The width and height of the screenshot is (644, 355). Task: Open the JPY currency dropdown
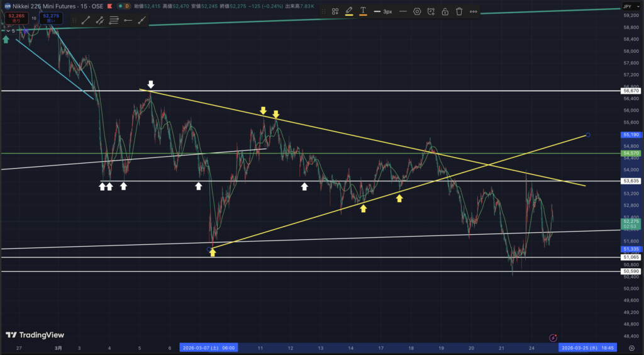click(628, 6)
